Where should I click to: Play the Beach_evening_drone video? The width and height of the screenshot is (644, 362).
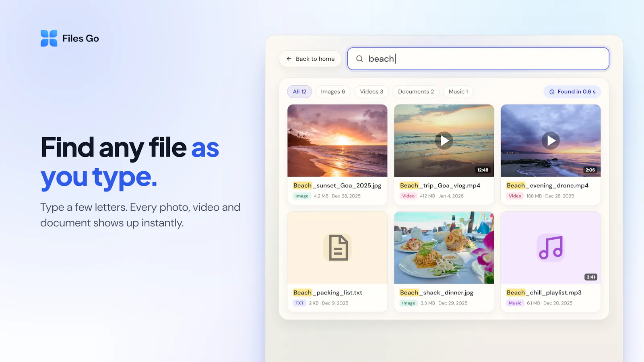point(551,140)
